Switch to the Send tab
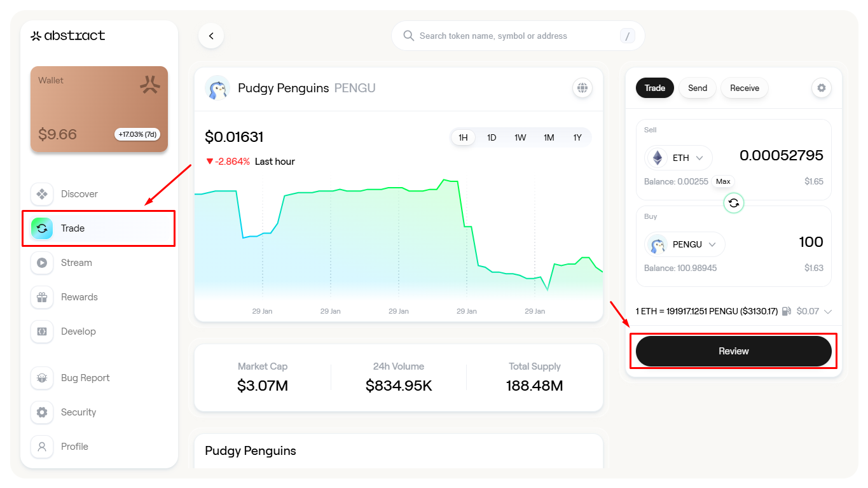Screen dimensions: 868x488 (697, 88)
